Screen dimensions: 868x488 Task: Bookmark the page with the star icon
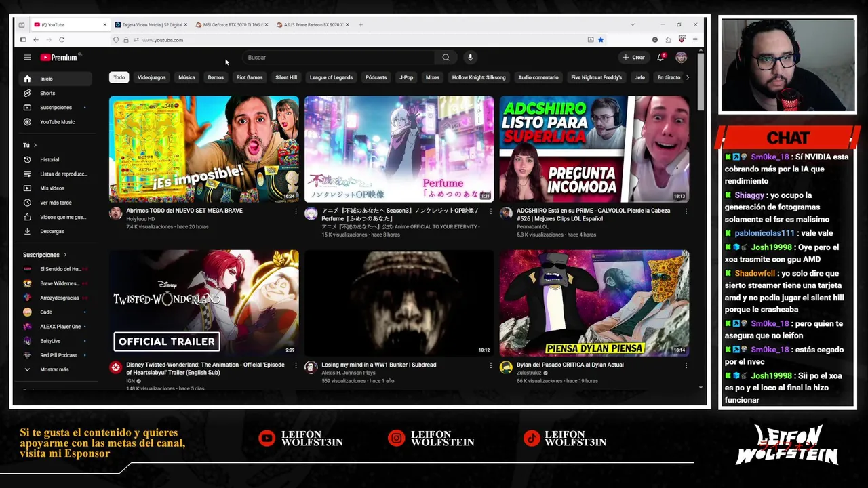point(600,40)
